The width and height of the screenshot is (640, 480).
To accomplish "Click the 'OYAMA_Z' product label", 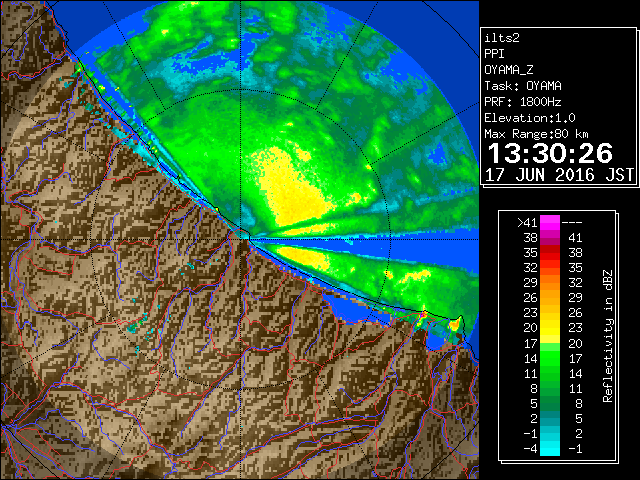I will [x=509, y=70].
